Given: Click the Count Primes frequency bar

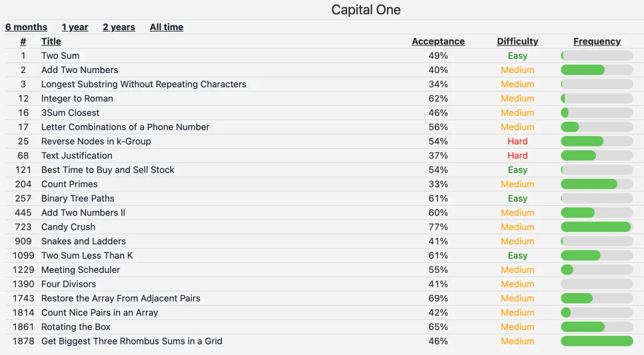Looking at the screenshot, I should (x=597, y=184).
